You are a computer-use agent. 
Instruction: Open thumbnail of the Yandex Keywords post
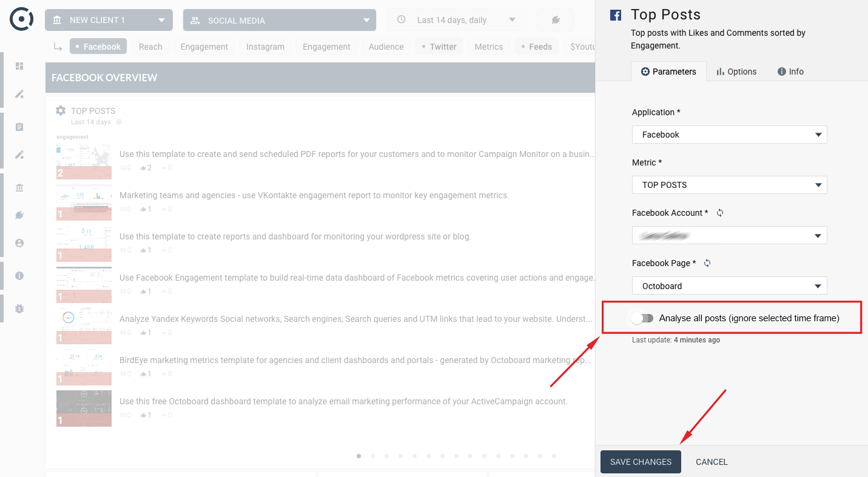coord(84,326)
